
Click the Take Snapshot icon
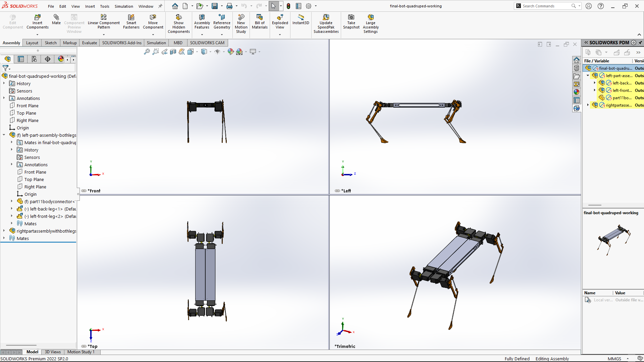point(351,21)
